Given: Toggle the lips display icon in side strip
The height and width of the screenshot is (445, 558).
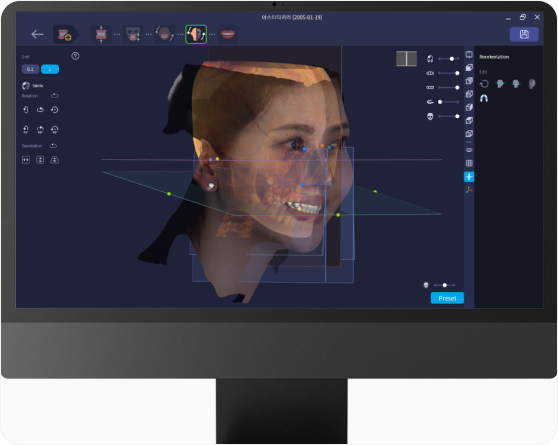Looking at the screenshot, I should [469, 150].
